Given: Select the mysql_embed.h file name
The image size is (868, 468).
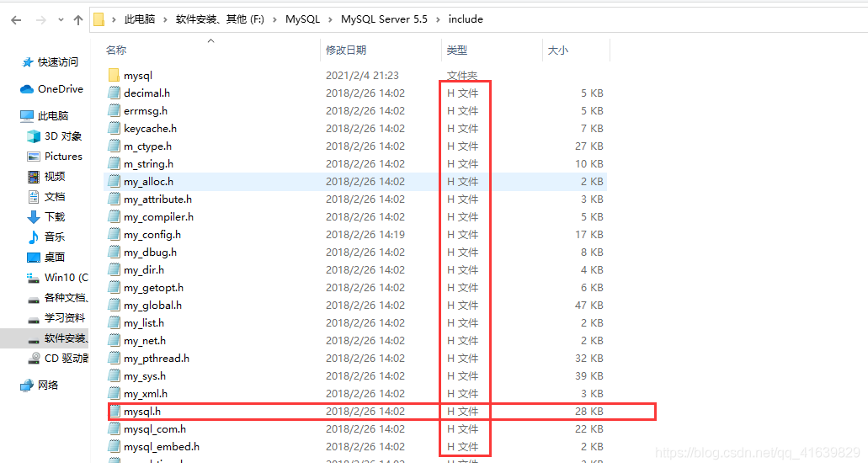Looking at the screenshot, I should pos(162,447).
